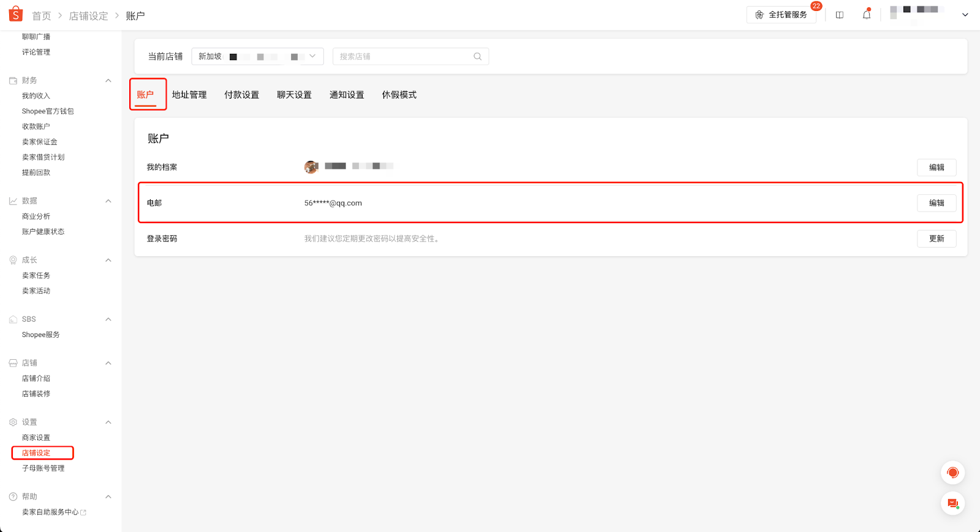980x532 pixels.
Task: Expand the account menu chevron top-right
Action: click(x=965, y=15)
